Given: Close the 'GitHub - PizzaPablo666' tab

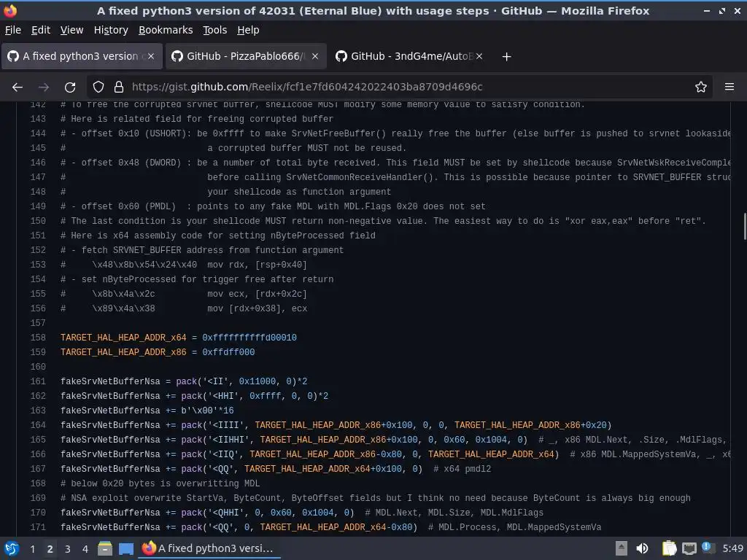Looking at the screenshot, I should click(x=315, y=56).
